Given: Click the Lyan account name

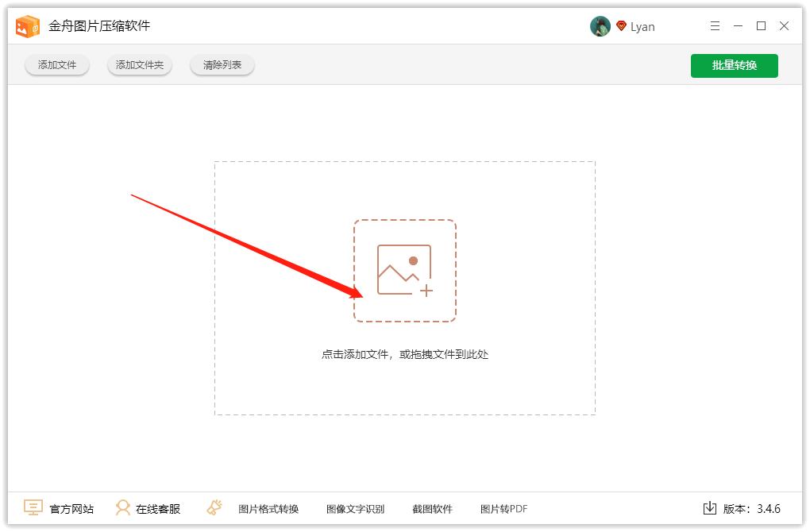Looking at the screenshot, I should point(643,25).
